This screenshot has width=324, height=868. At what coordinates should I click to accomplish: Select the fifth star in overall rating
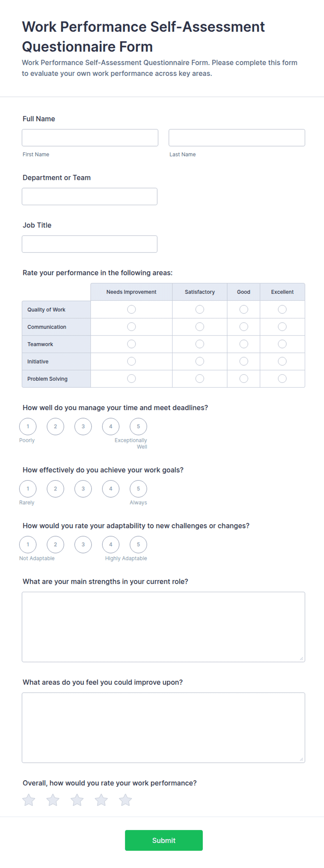tap(125, 800)
